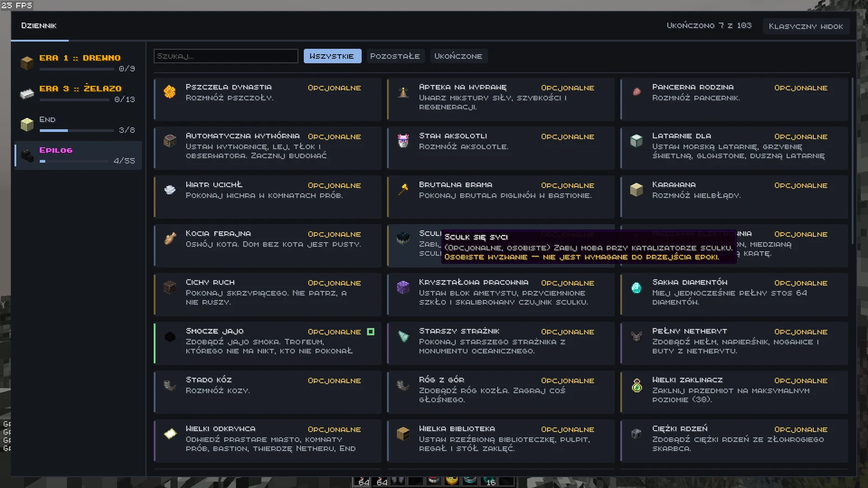Select the crafter icon of Automatyczna Wytwórnia
Image resolution: width=868 pixels, height=488 pixels.
pos(170,140)
